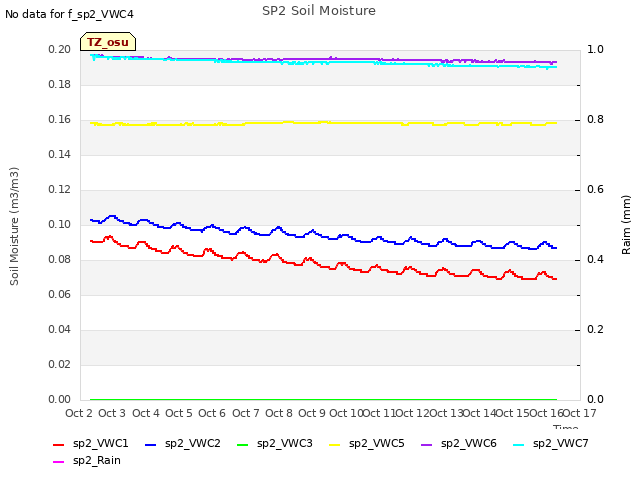This screenshot has height=480, width=640.
Task: Toggle the sp2_VWC2 legend label
Action: pos(193,444)
